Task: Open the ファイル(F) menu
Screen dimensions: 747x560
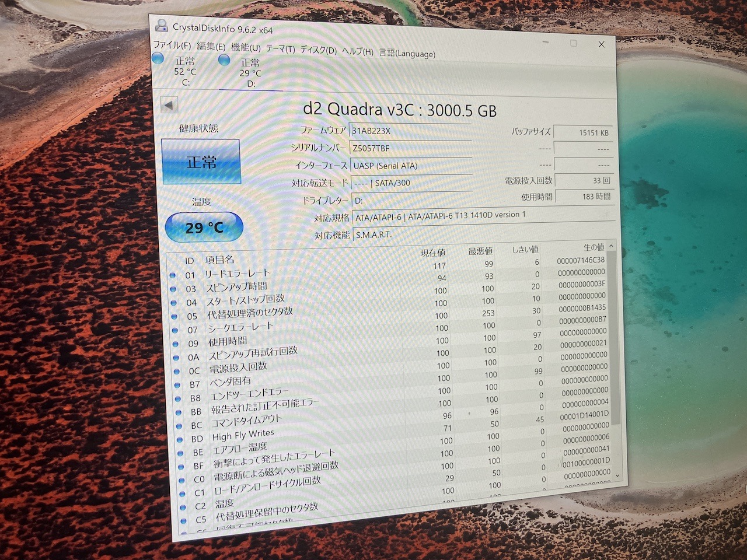Action: coord(172,45)
